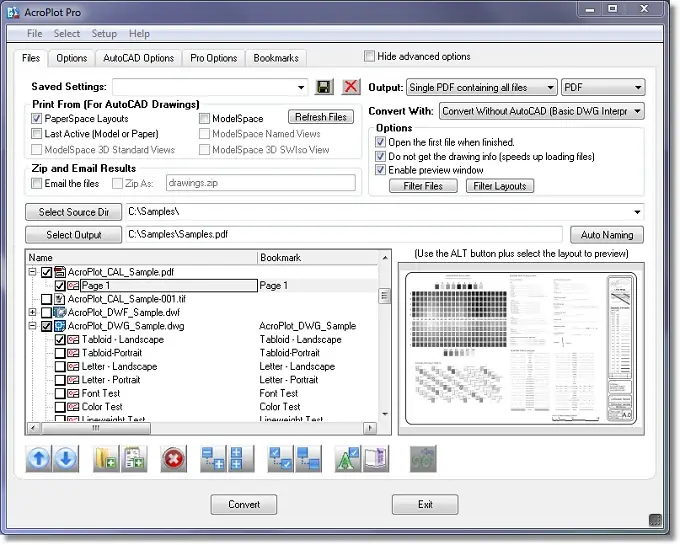This screenshot has width=680, height=545.
Task: Click the AcroPlot_DWF_Sample.dwf file icon
Action: point(60,313)
